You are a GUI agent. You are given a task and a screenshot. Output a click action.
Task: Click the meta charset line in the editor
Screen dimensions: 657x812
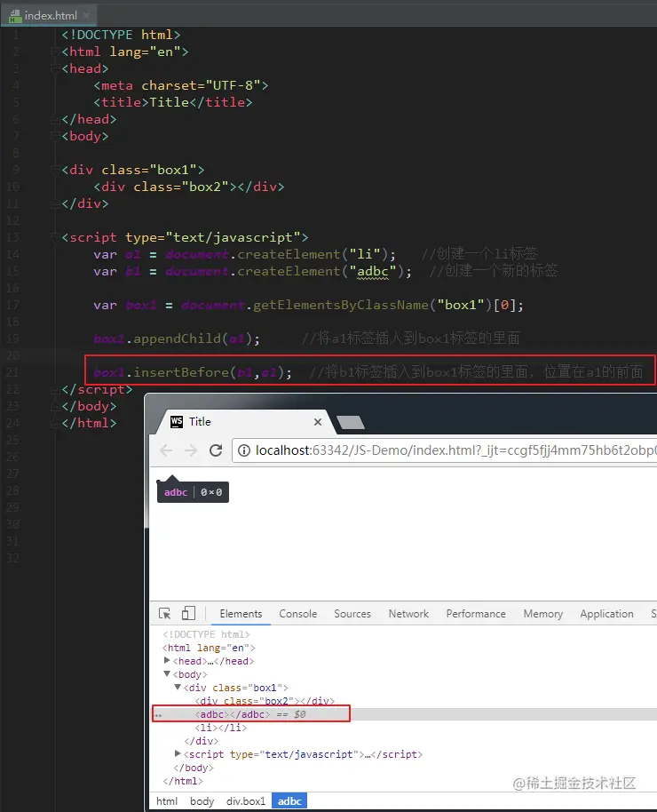[x=181, y=85]
